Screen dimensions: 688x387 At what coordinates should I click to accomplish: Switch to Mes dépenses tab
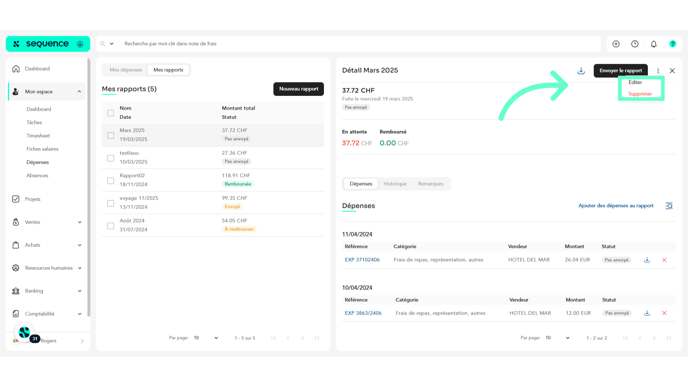125,70
